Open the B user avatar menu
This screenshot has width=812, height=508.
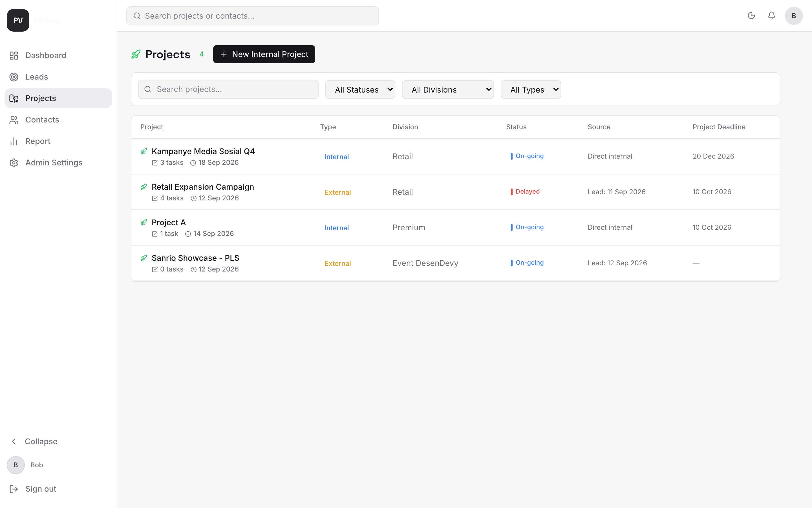coord(794,16)
